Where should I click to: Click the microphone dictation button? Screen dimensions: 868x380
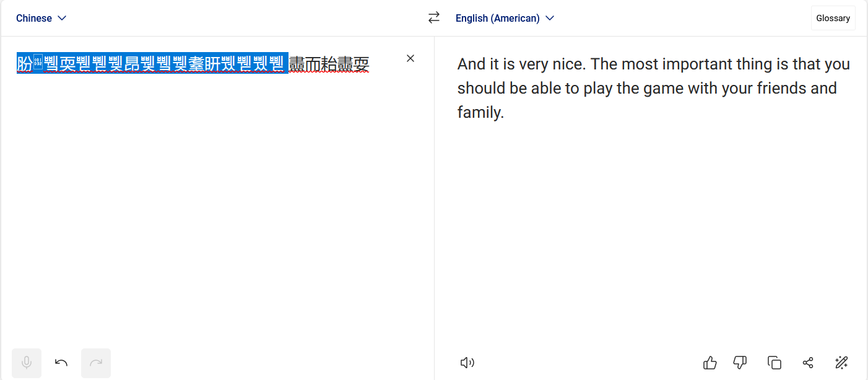[x=27, y=363]
